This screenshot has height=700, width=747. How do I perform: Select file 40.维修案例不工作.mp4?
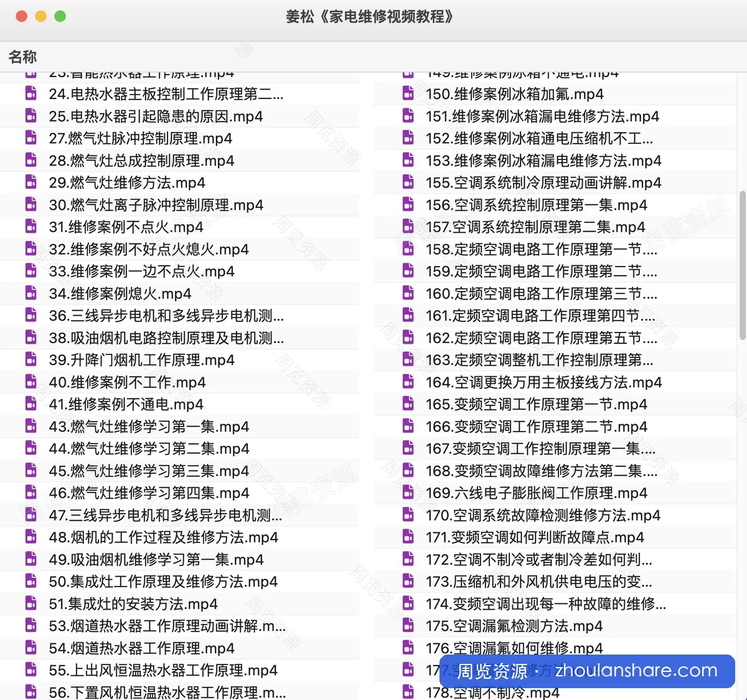pyautogui.click(x=127, y=382)
